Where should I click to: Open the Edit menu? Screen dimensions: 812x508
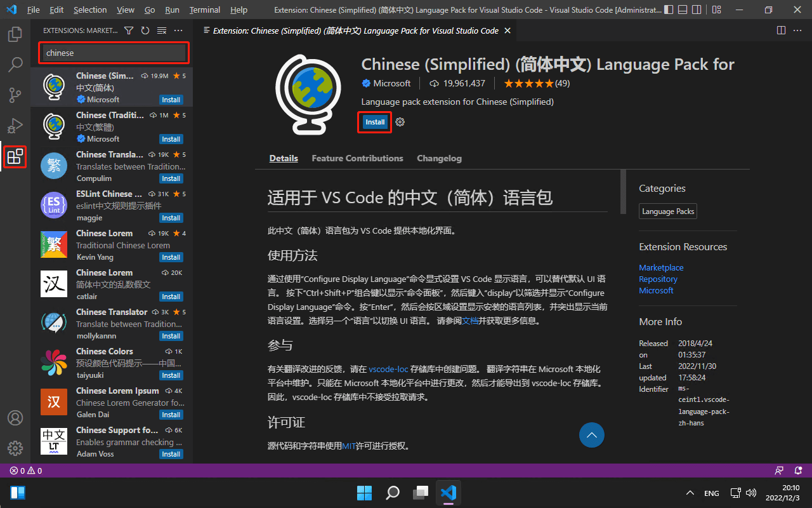56,10
